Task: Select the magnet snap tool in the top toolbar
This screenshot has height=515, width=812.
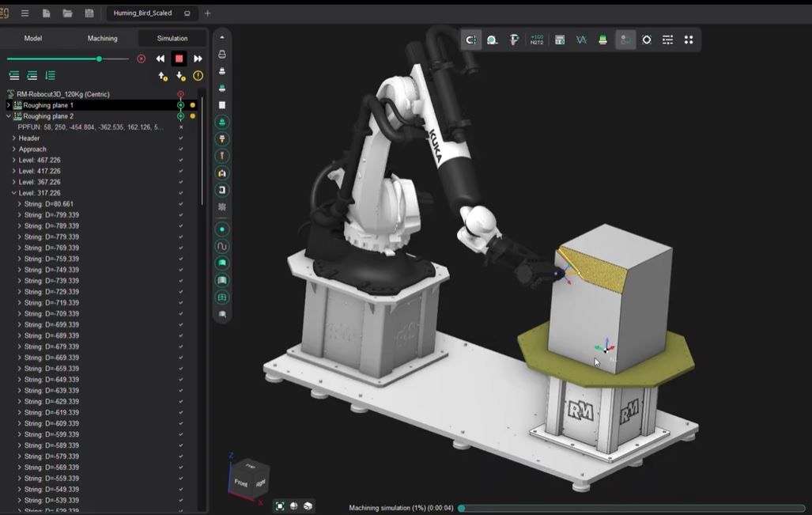Action: [470, 39]
